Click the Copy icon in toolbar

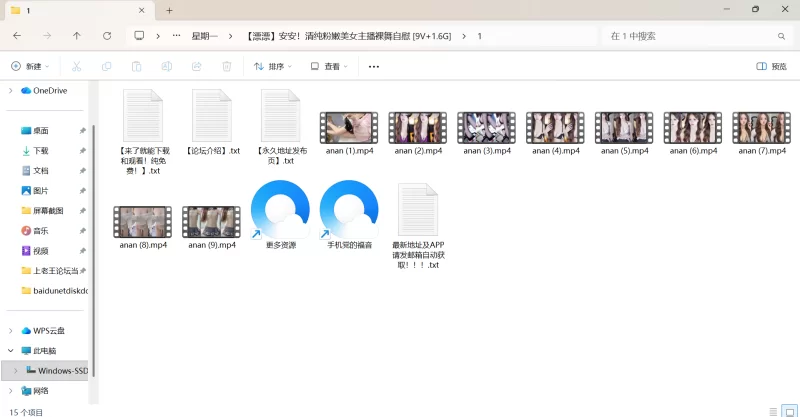[107, 66]
